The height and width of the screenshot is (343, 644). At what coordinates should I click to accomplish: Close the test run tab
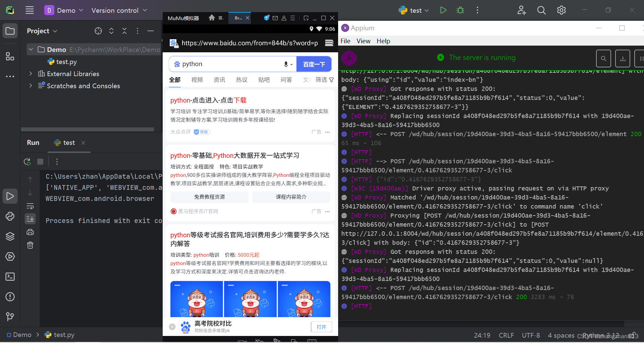pyautogui.click(x=83, y=143)
